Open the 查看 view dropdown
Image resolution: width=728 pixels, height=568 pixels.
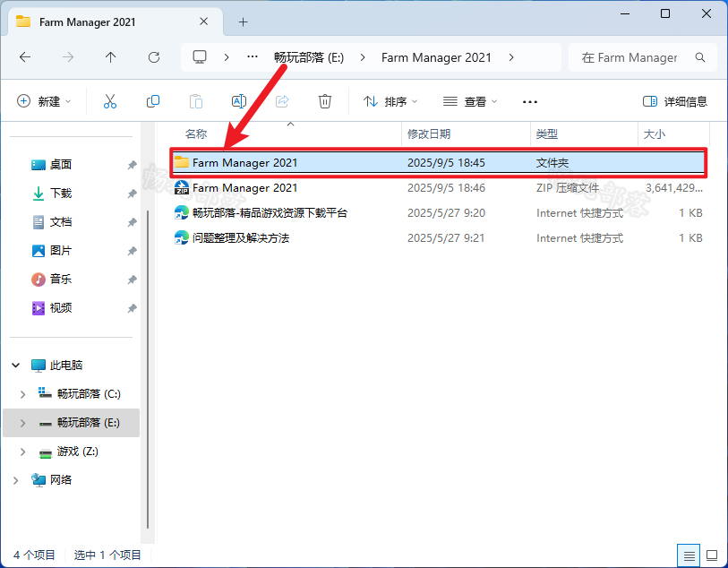pyautogui.click(x=470, y=101)
